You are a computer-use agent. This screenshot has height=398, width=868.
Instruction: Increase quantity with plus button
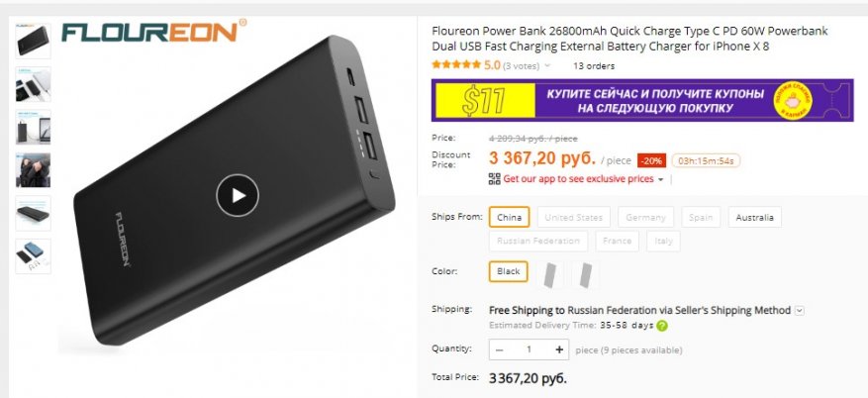559,349
